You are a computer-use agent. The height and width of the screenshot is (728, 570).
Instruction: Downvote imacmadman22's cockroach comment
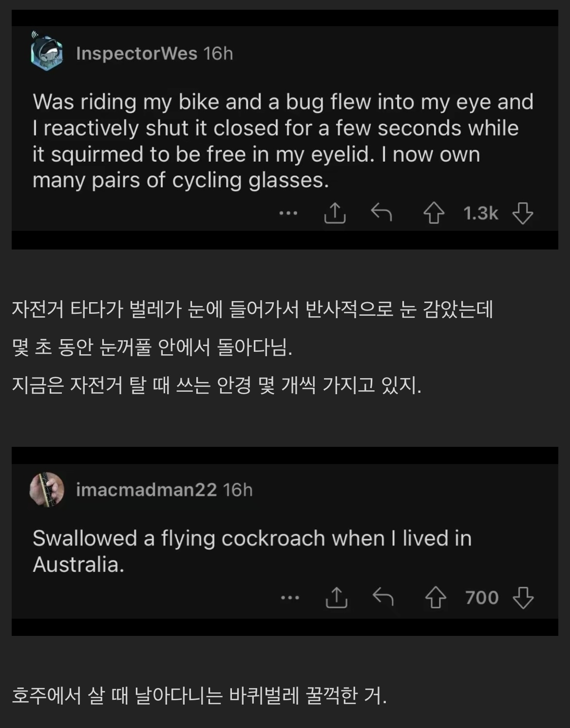[523, 597]
